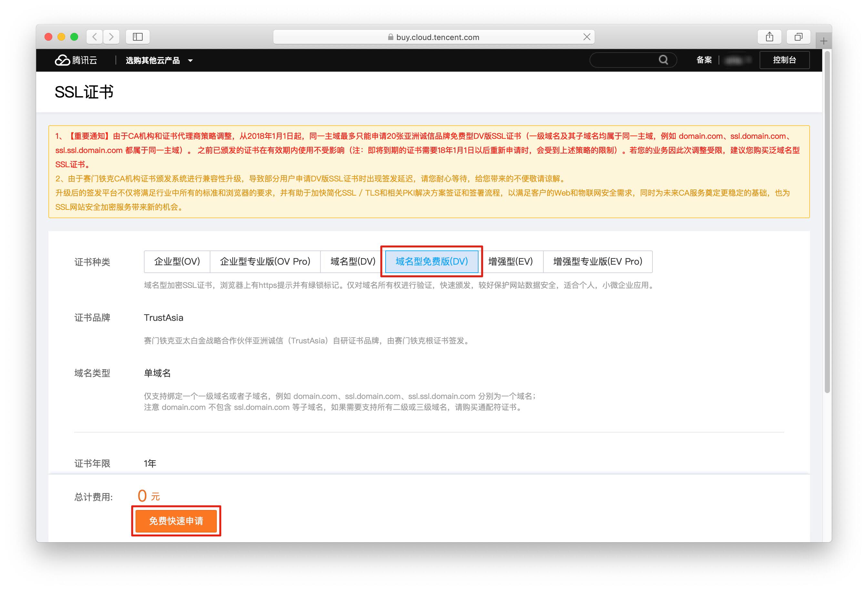Viewport: 868px width, 590px height.
Task: Open the Safari share menu
Action: 769,36
